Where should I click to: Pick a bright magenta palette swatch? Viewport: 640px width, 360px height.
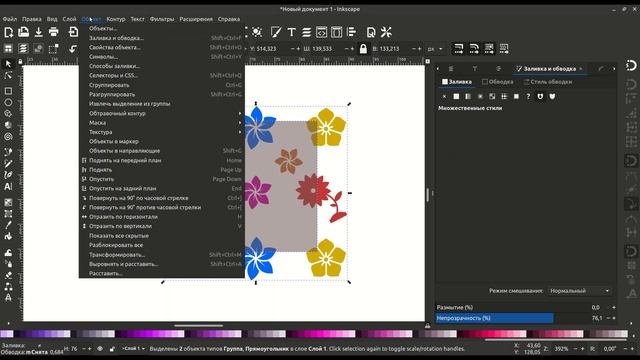point(320,334)
